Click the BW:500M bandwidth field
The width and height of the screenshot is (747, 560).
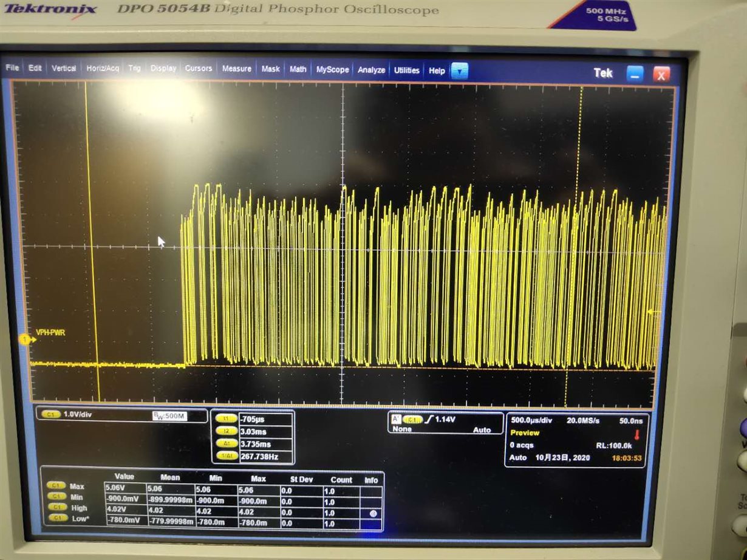(x=169, y=416)
